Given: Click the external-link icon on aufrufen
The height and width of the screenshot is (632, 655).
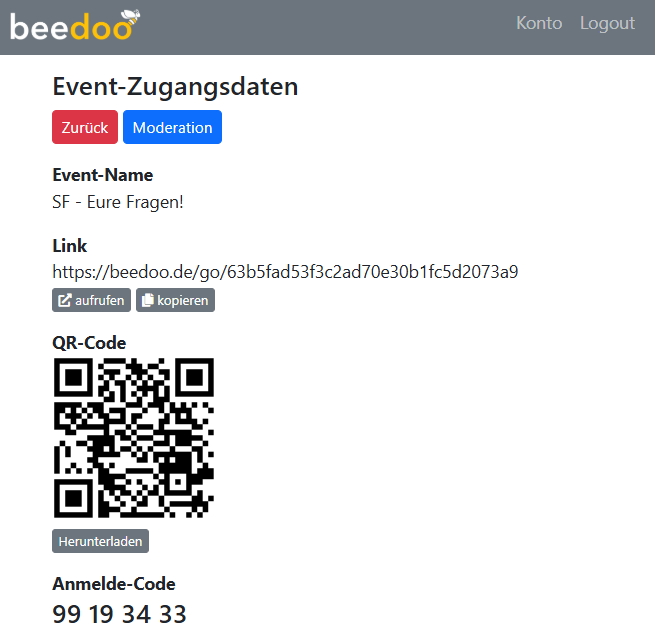Looking at the screenshot, I should (x=64, y=300).
